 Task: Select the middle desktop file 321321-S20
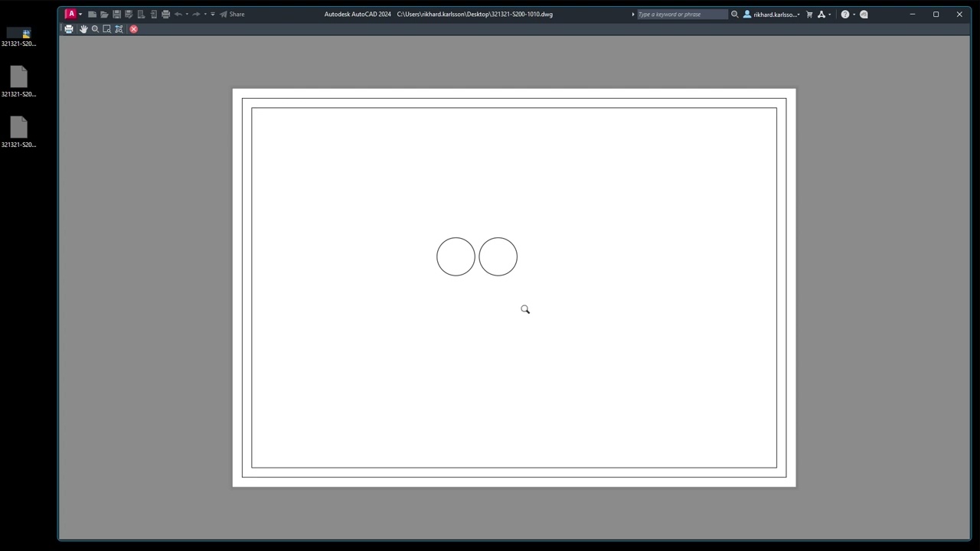18,82
